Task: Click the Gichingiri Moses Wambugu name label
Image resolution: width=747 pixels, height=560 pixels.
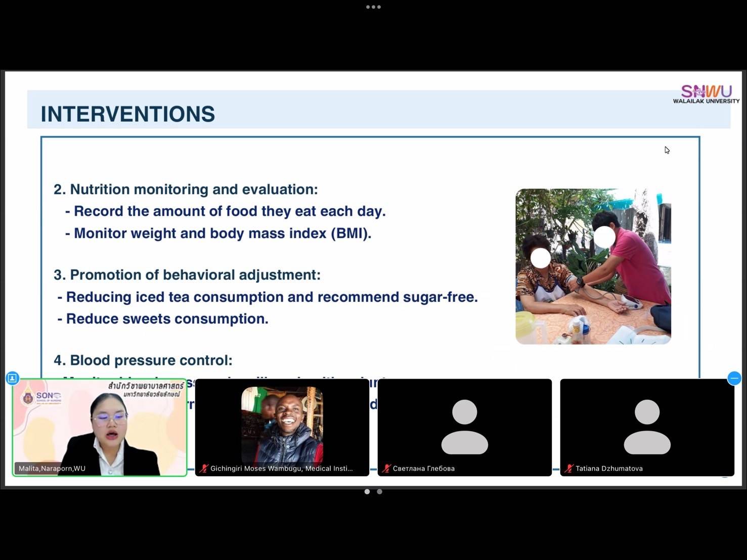Action: (281, 469)
